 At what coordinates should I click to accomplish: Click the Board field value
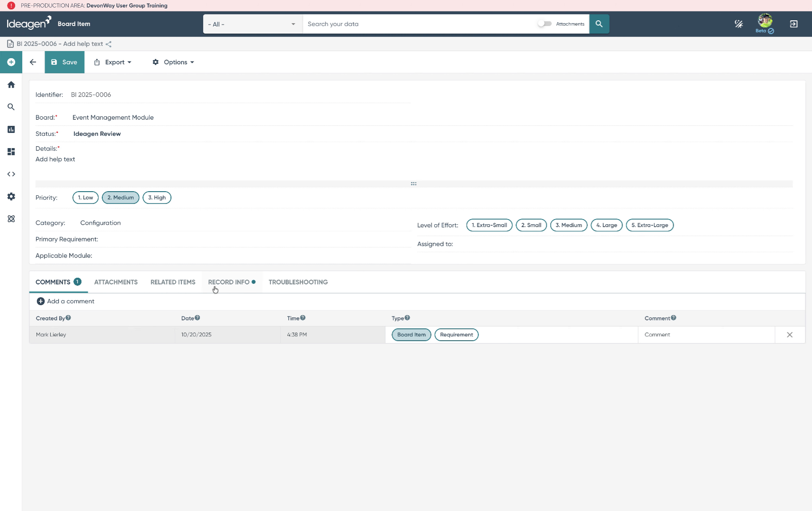point(113,117)
